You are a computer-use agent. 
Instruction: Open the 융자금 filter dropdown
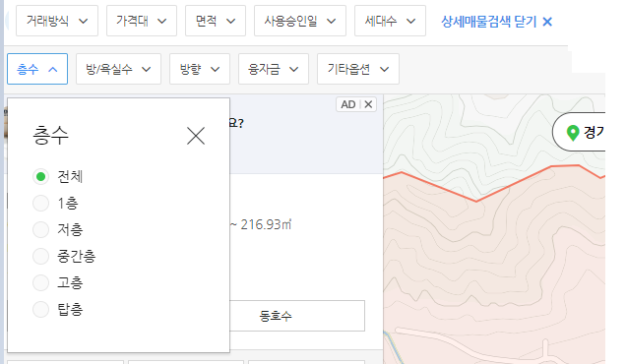(274, 69)
